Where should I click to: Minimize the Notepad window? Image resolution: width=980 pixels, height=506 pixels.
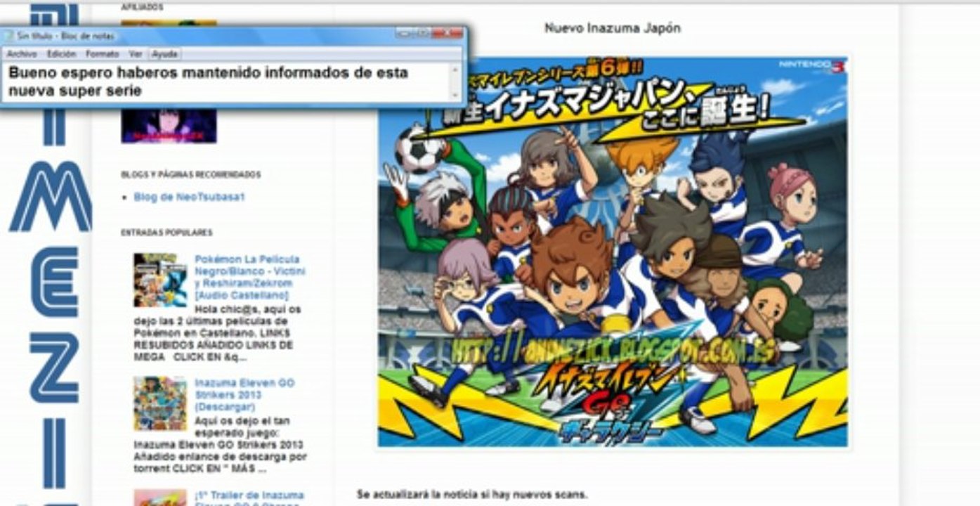click(x=403, y=33)
